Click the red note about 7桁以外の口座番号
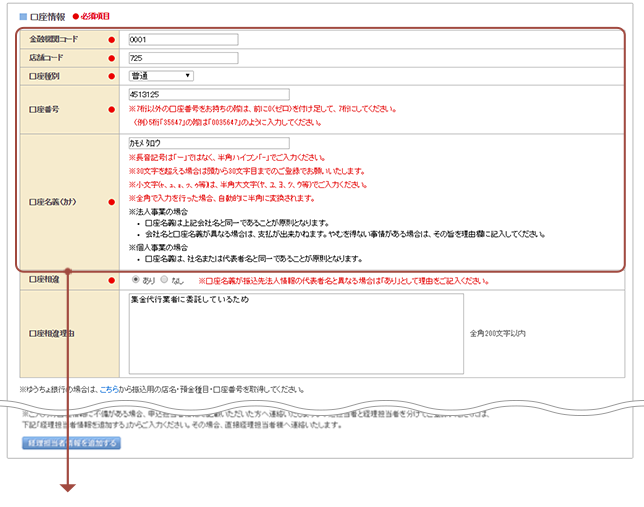 (263, 109)
